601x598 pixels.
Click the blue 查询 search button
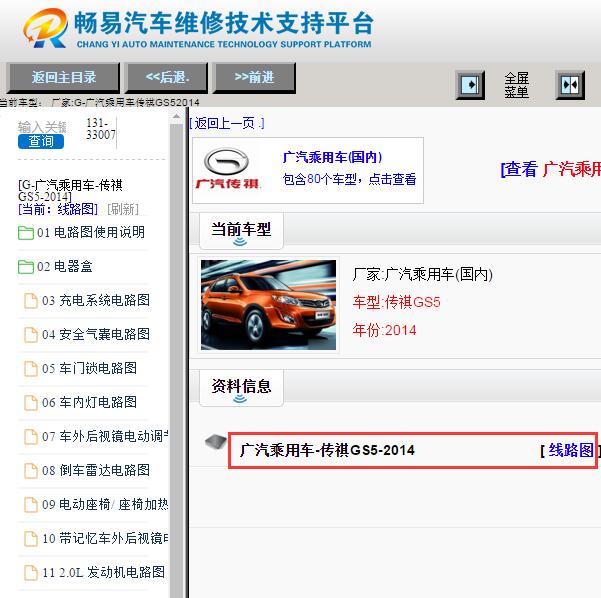[41, 141]
